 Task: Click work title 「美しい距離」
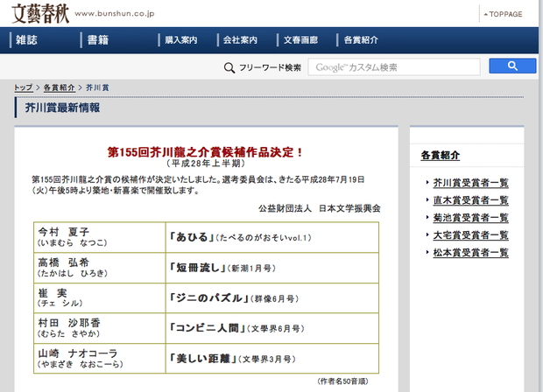pos(203,359)
